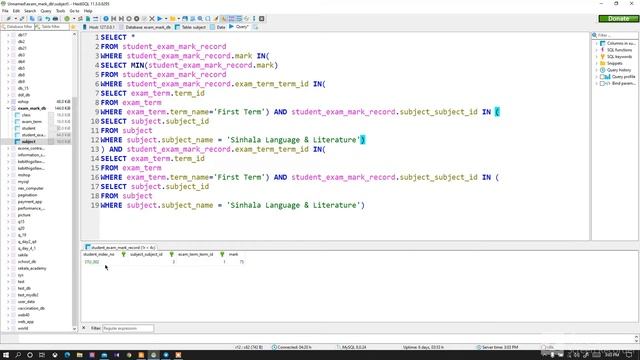Open the Edit menu
Screen dimensions: 640x360
tap(16, 11)
